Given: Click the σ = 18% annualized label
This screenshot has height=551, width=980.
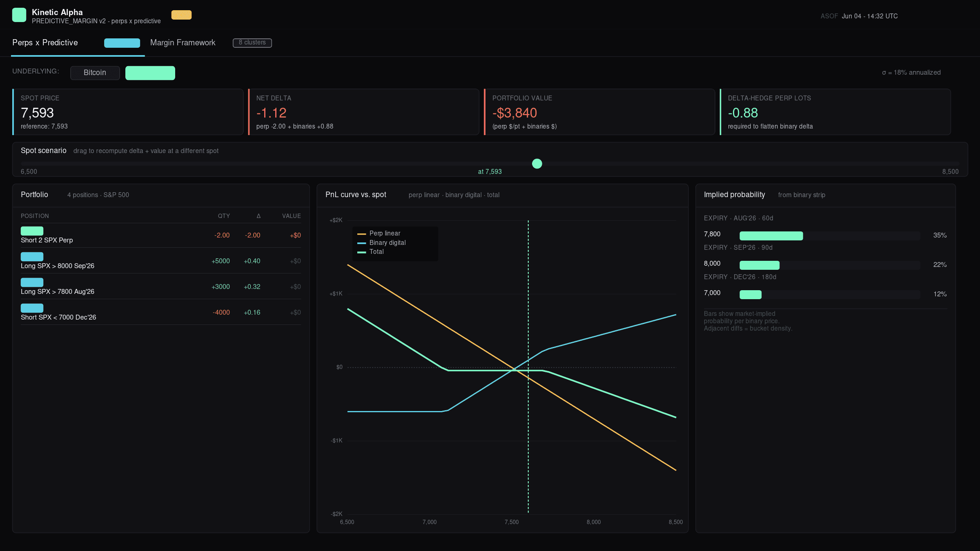Looking at the screenshot, I should (911, 73).
